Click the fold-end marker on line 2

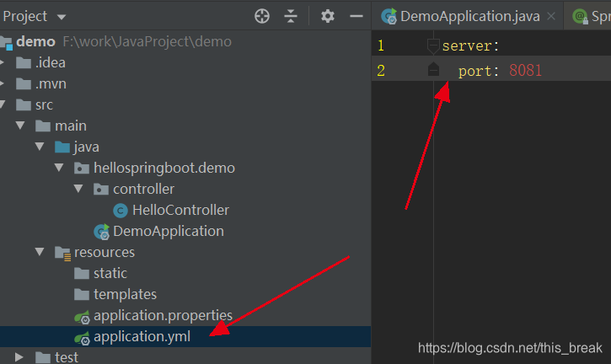pyautogui.click(x=433, y=69)
